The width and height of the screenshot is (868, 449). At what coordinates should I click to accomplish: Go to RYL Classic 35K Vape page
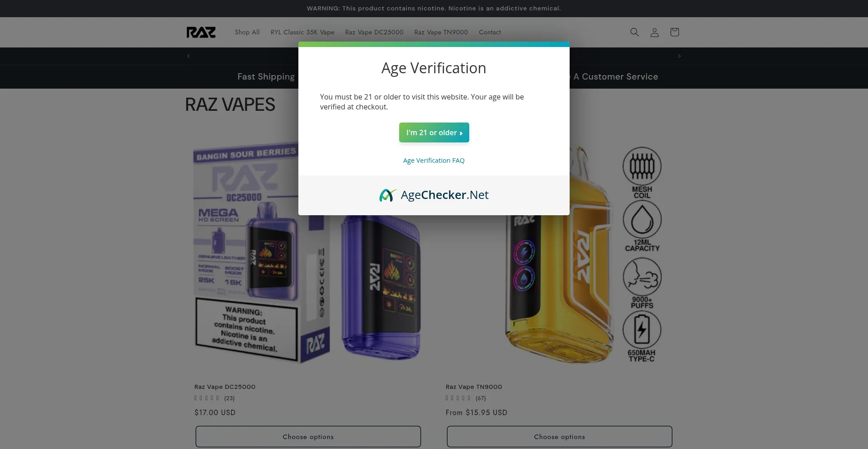coord(302,32)
